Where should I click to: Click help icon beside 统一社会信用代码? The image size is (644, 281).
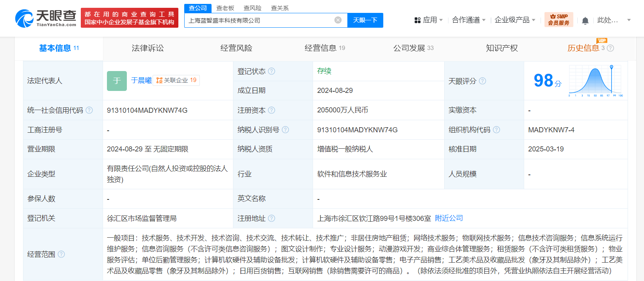(89, 110)
